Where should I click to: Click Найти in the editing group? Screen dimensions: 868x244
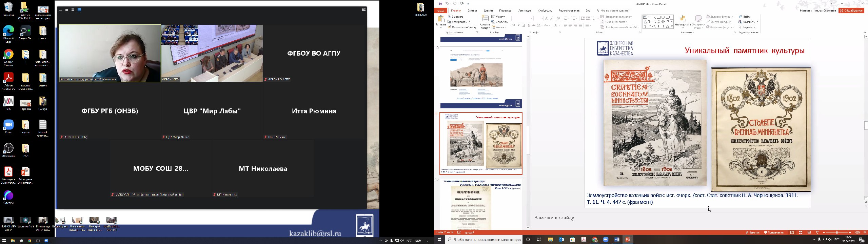[x=745, y=17]
